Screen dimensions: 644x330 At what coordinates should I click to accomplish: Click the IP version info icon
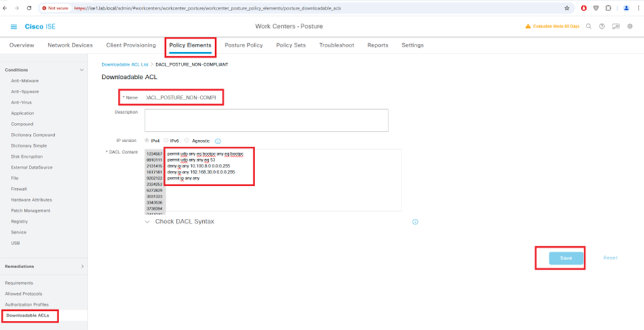click(x=218, y=141)
